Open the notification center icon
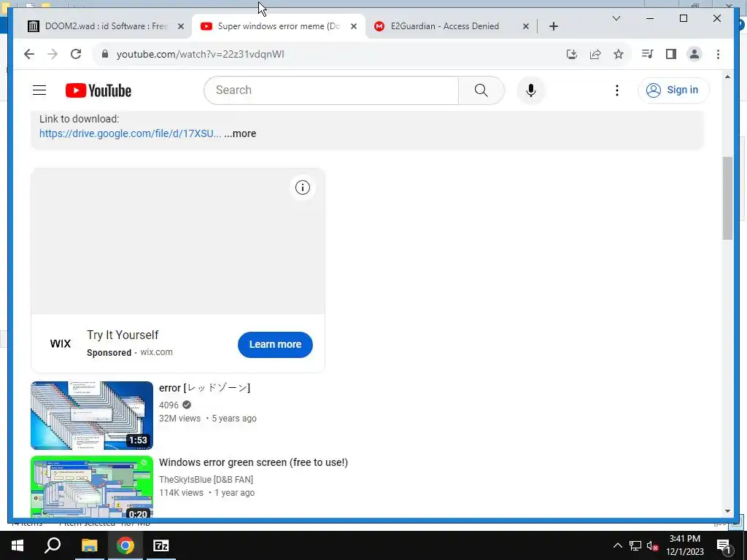This screenshot has width=747, height=560. pyautogui.click(x=724, y=545)
